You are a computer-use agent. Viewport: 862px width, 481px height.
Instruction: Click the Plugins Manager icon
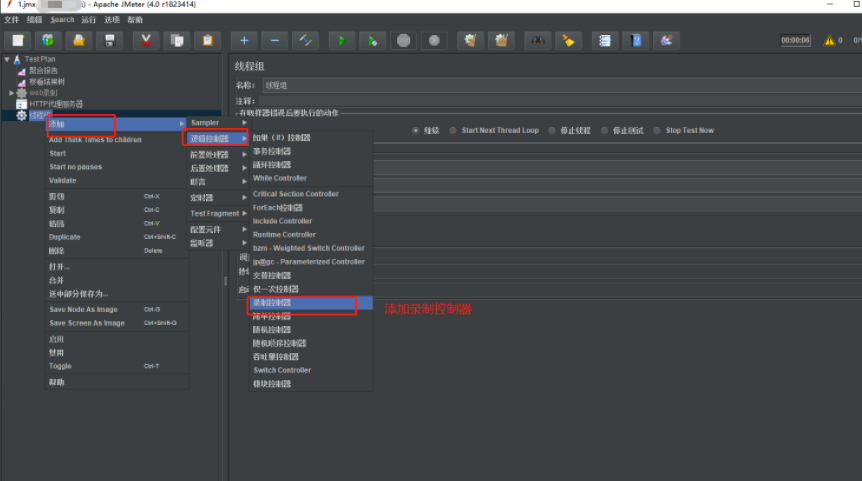coord(666,41)
